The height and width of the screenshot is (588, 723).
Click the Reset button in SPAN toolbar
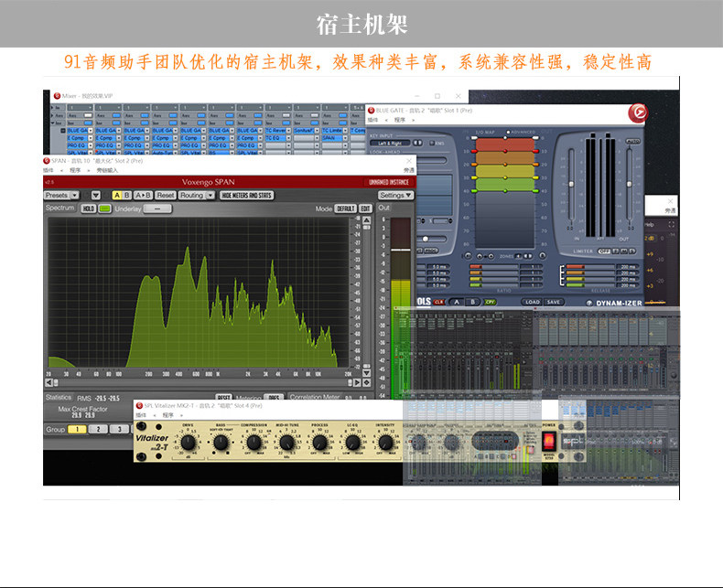click(165, 196)
